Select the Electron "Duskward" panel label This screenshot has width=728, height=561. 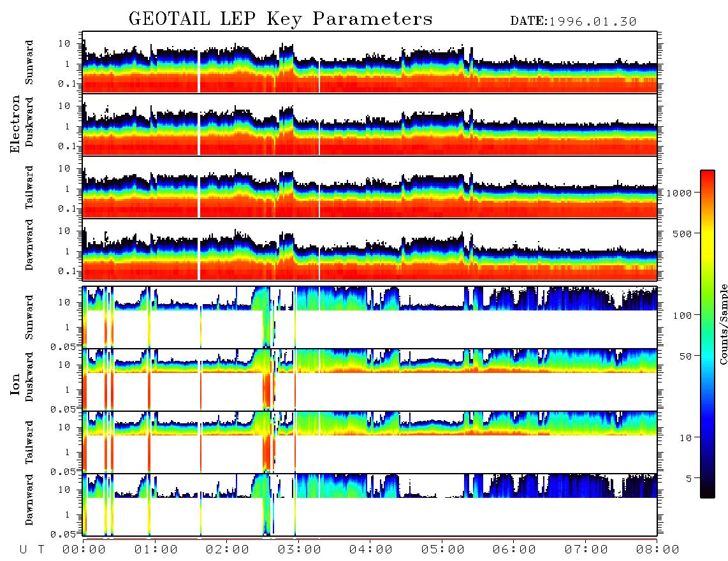click(29, 122)
